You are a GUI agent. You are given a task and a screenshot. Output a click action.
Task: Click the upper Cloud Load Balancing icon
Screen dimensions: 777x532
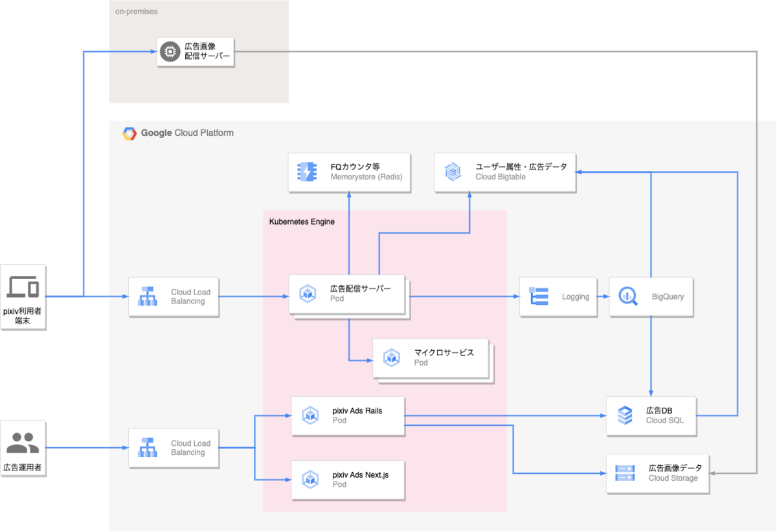pos(148,296)
